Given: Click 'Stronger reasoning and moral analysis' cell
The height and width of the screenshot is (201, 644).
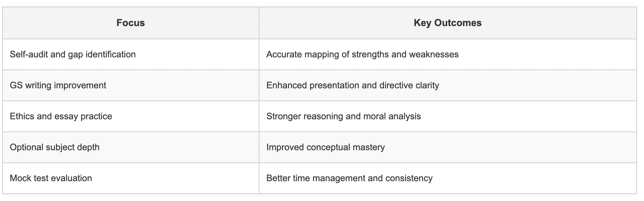Looking at the screenshot, I should 344,116.
